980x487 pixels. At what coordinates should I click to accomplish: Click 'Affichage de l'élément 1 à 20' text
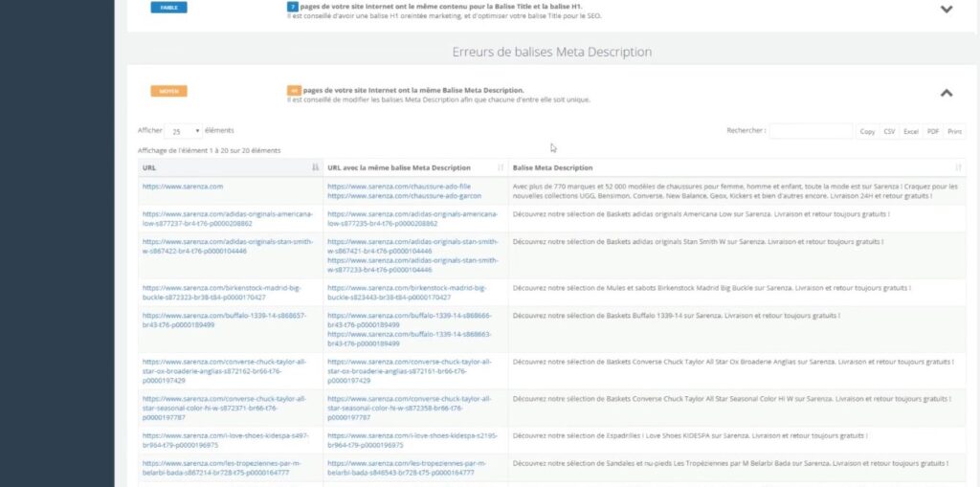coord(210,150)
